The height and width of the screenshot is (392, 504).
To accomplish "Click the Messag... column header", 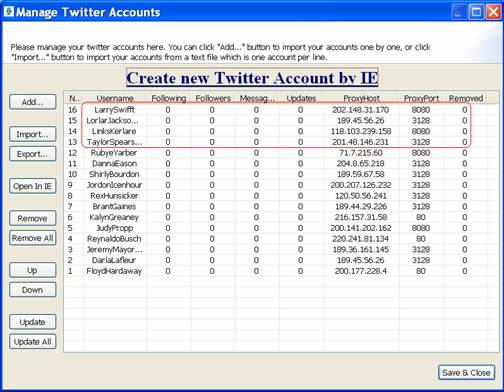I will 257,98.
